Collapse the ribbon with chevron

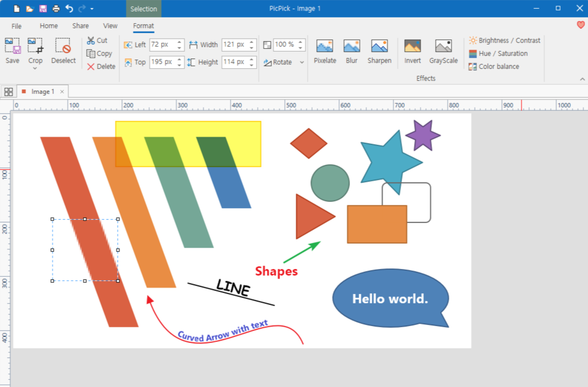(x=582, y=79)
